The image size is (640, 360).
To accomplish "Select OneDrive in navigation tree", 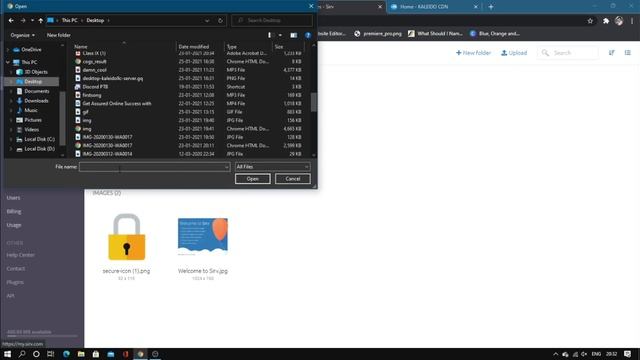I will click(31, 49).
